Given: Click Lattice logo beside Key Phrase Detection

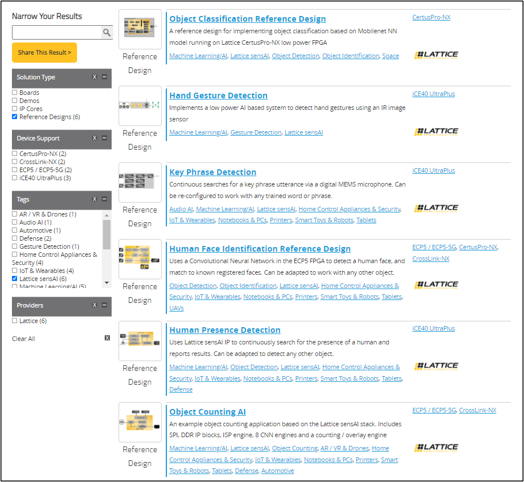Looking at the screenshot, I should click(436, 208).
